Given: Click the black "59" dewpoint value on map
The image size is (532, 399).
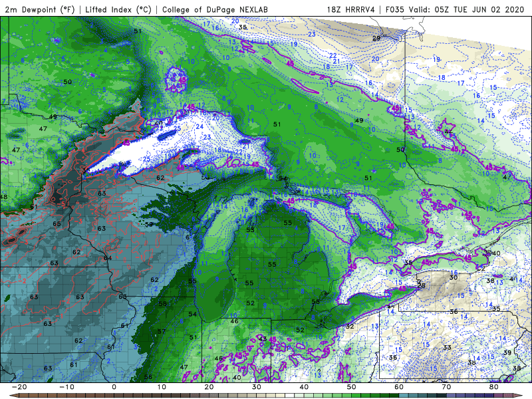Looking at the screenshot, I should (148, 224).
